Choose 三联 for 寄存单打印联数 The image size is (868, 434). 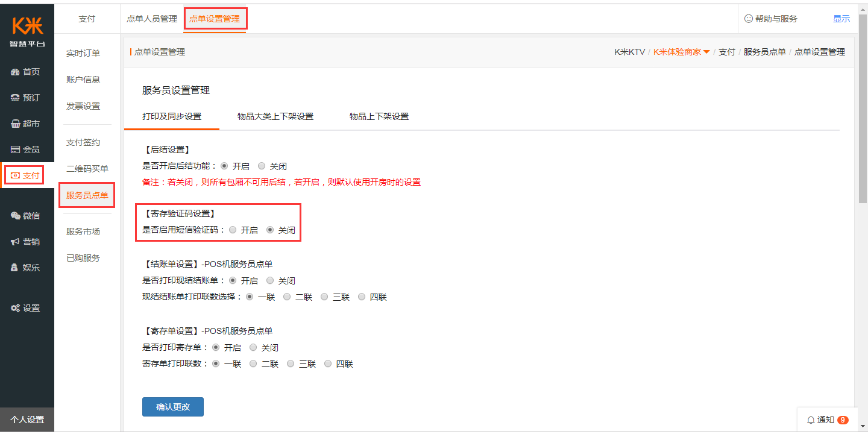click(291, 363)
